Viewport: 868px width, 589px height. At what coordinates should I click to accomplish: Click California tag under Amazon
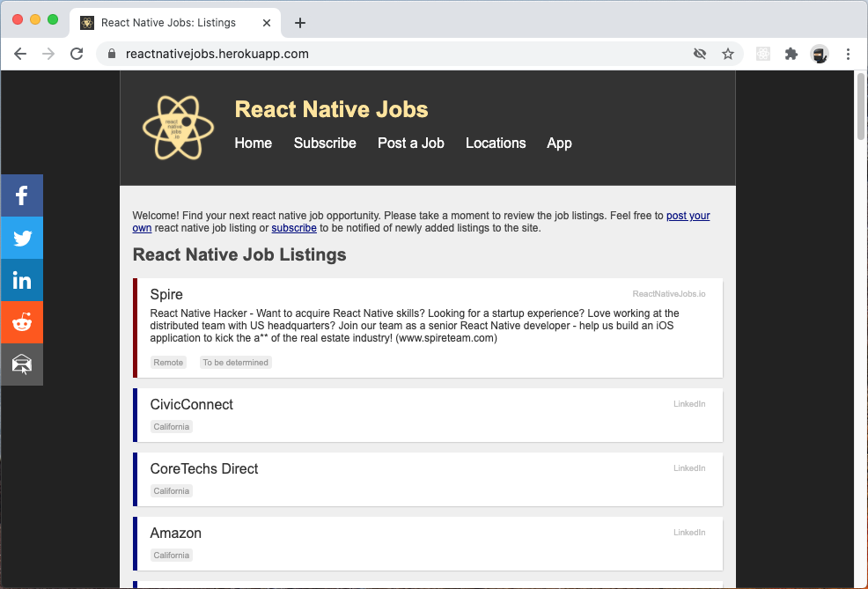coord(171,556)
